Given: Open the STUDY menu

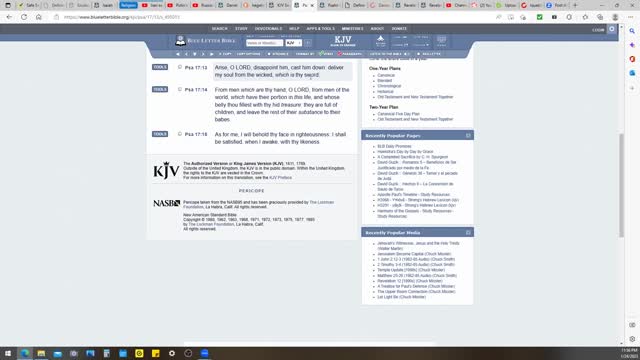Looking at the screenshot, I should tap(241, 29).
